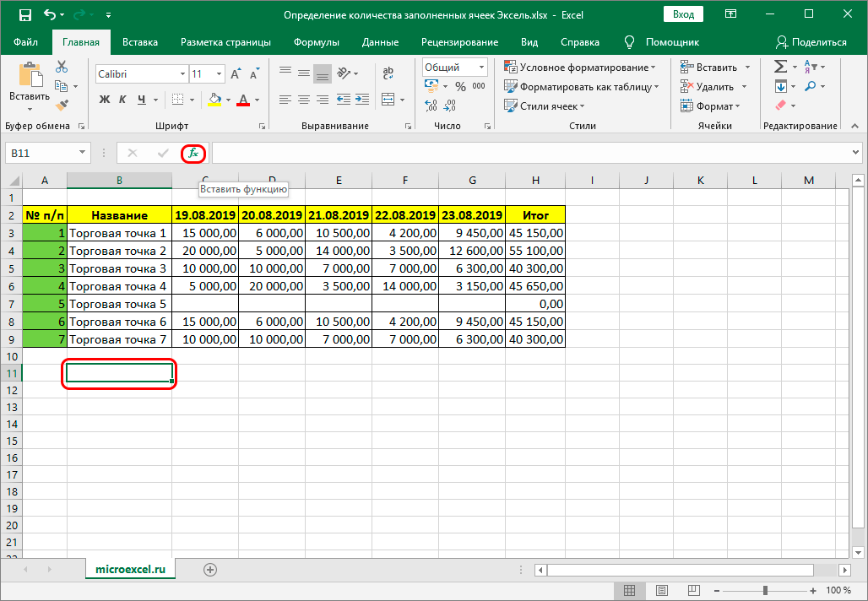This screenshot has height=601, width=868.
Task: Click the Save icon in title bar
Action: (x=24, y=15)
